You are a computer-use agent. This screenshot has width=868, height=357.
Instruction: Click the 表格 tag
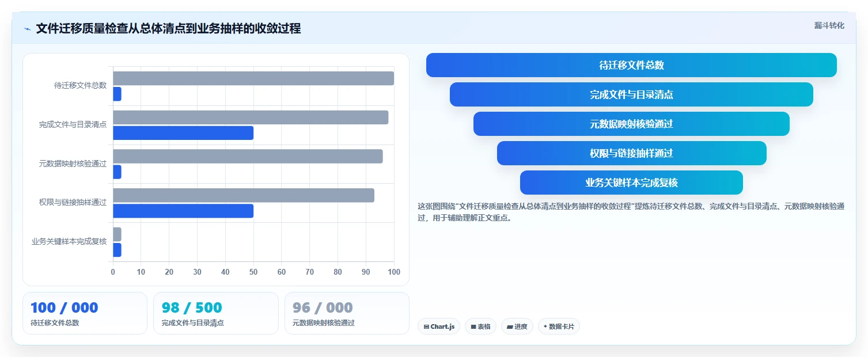(x=480, y=326)
